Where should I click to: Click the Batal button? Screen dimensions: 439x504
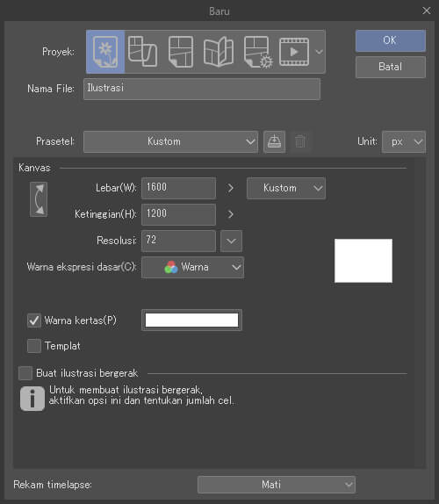coord(391,67)
